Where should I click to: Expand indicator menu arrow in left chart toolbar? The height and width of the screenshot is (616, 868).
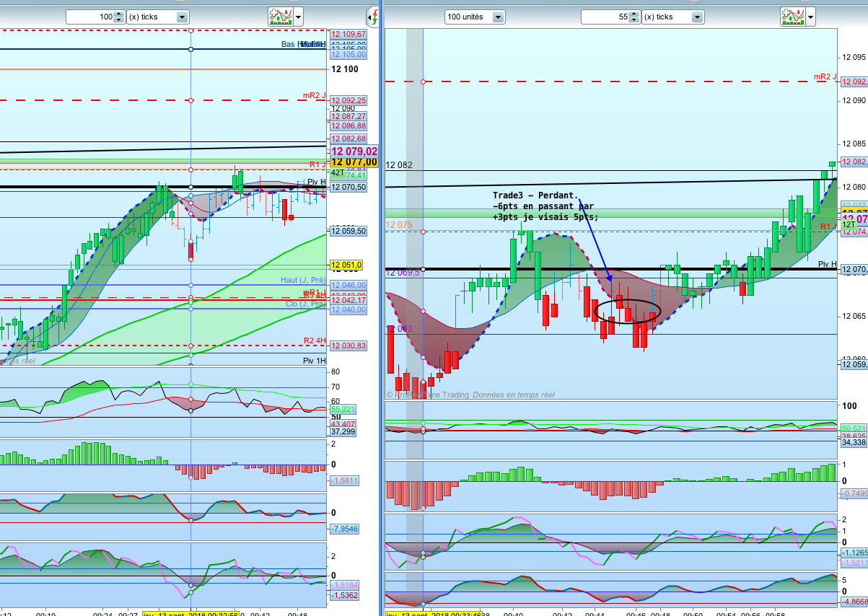[x=299, y=16]
